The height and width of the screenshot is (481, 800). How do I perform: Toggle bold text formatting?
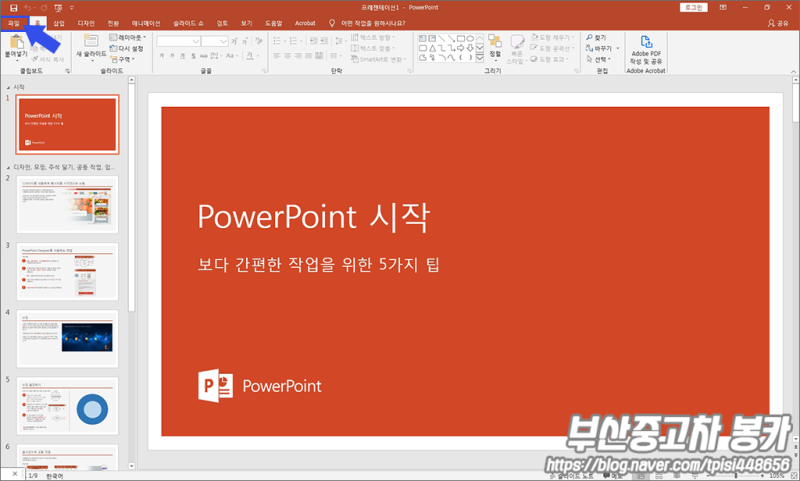coord(162,56)
